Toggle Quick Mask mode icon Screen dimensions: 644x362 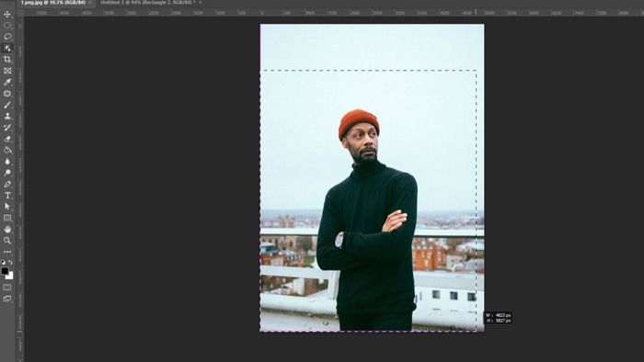click(7, 288)
